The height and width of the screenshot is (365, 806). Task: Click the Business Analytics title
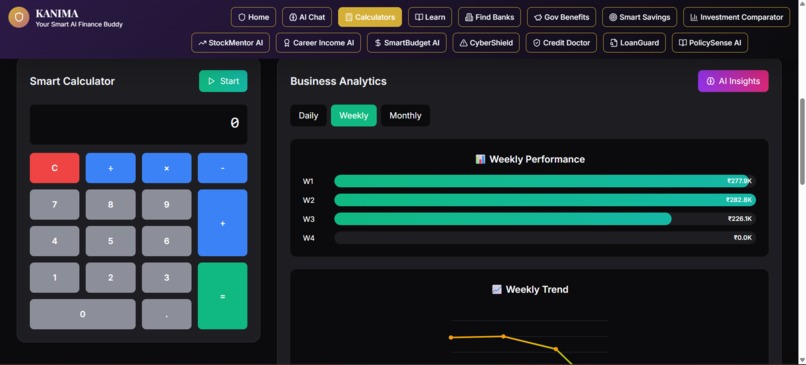338,81
